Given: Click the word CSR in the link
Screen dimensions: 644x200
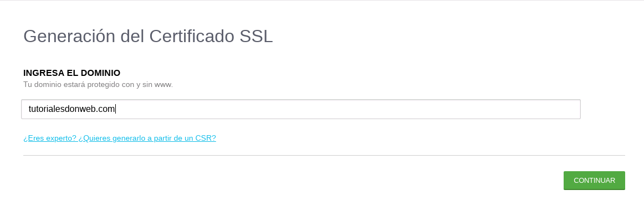Looking at the screenshot, I should point(206,138).
